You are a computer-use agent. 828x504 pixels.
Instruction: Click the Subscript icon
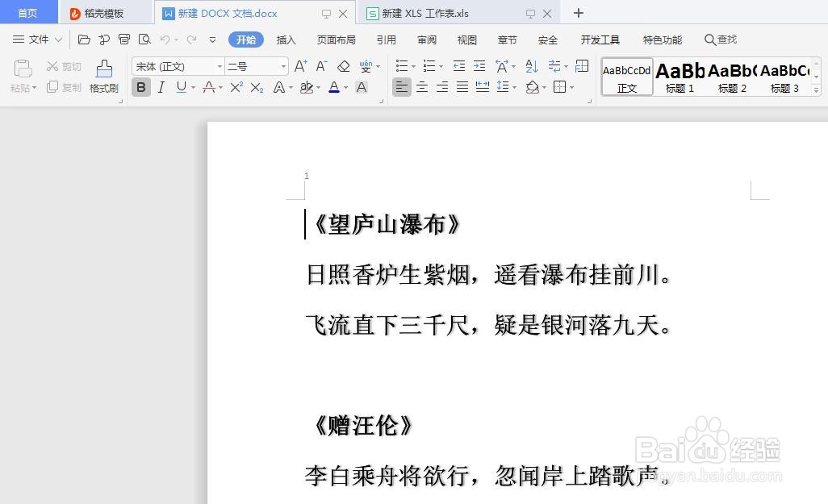coord(256,88)
